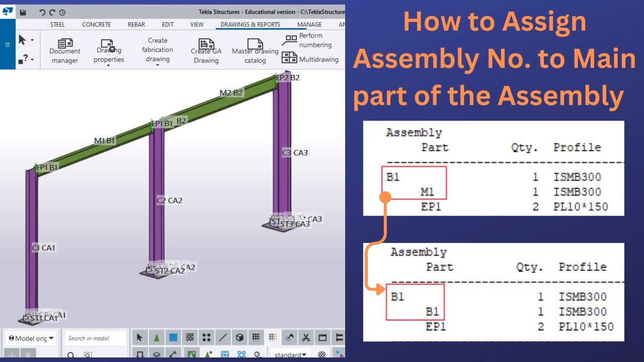The height and width of the screenshot is (362, 644).
Task: Click the EP2 B2 end plate label
Action: click(x=287, y=77)
